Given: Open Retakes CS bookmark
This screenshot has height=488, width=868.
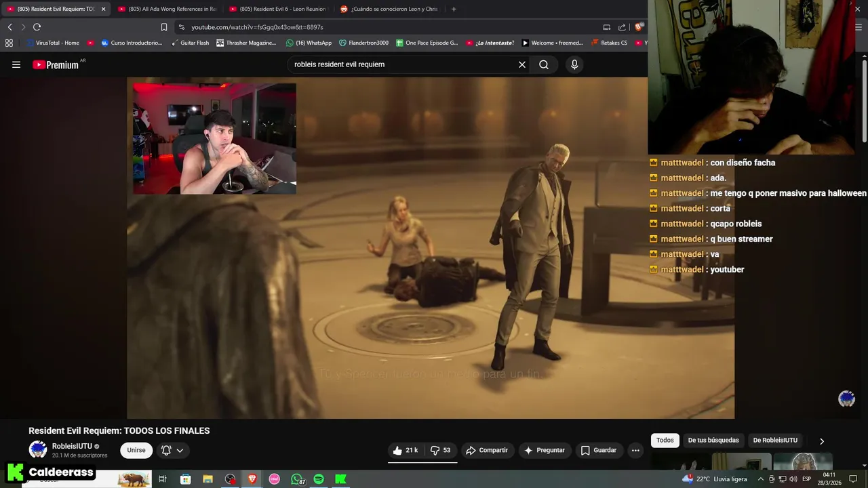Looking at the screenshot, I should pyautogui.click(x=609, y=43).
